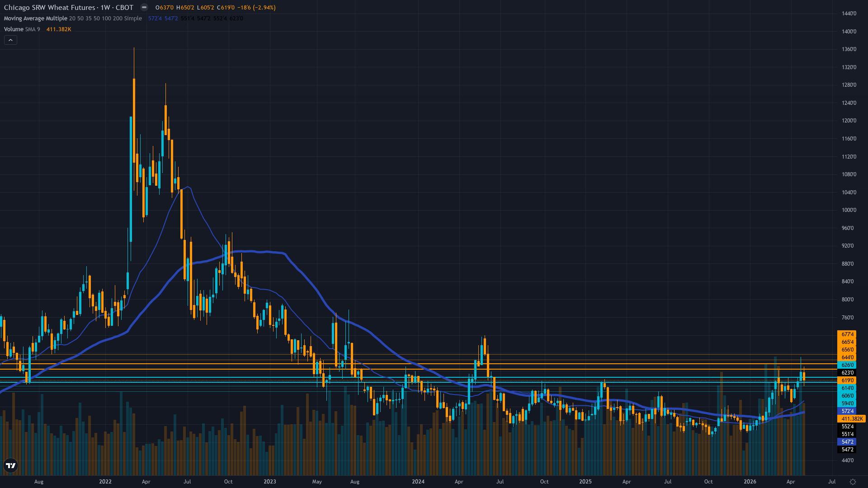Click the 2025 label on the time axis

[x=585, y=482]
